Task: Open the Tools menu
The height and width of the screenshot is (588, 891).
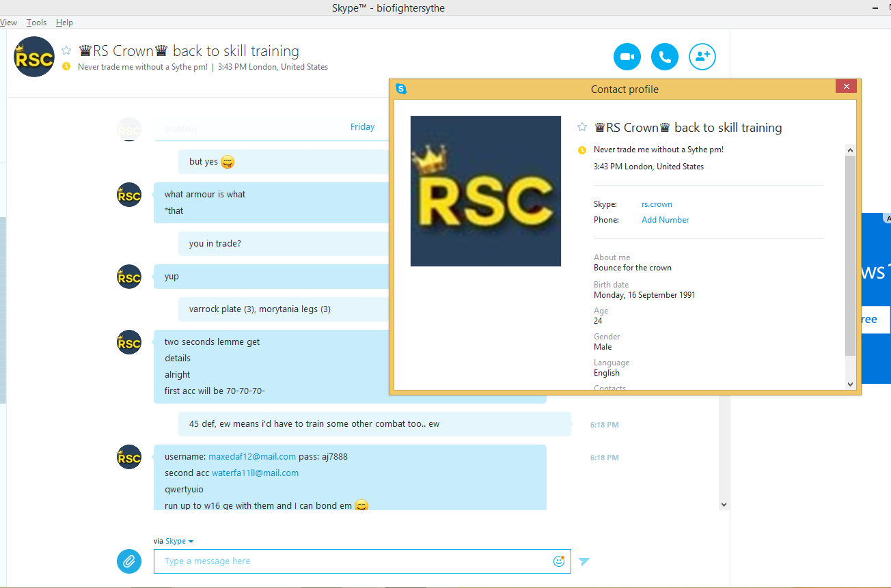Action: 37,23
